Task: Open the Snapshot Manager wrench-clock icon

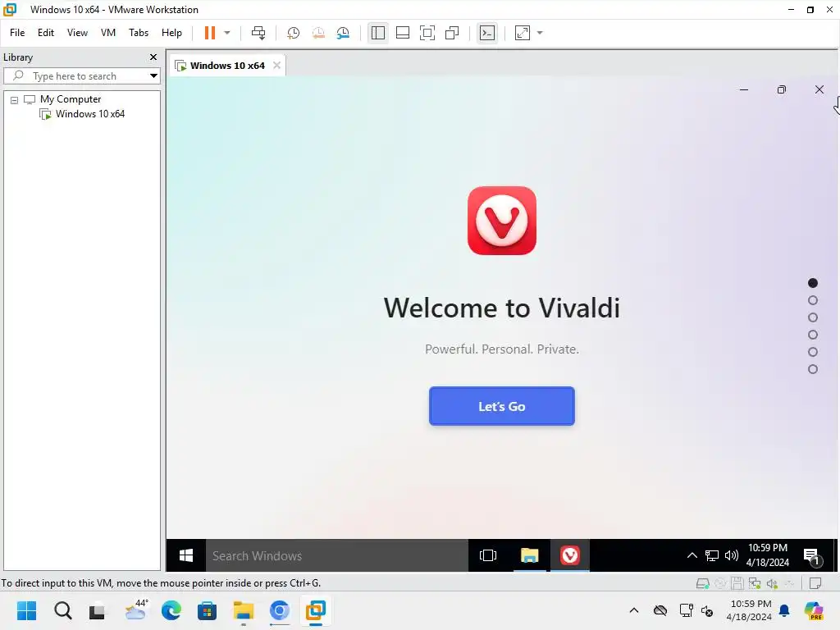Action: coord(343,33)
